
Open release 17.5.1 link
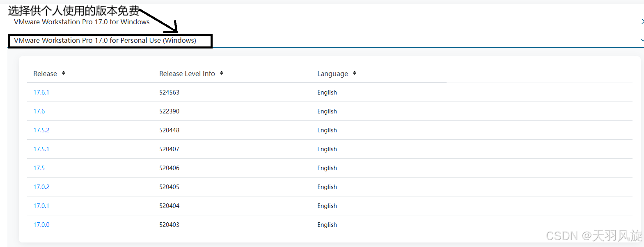(x=41, y=149)
